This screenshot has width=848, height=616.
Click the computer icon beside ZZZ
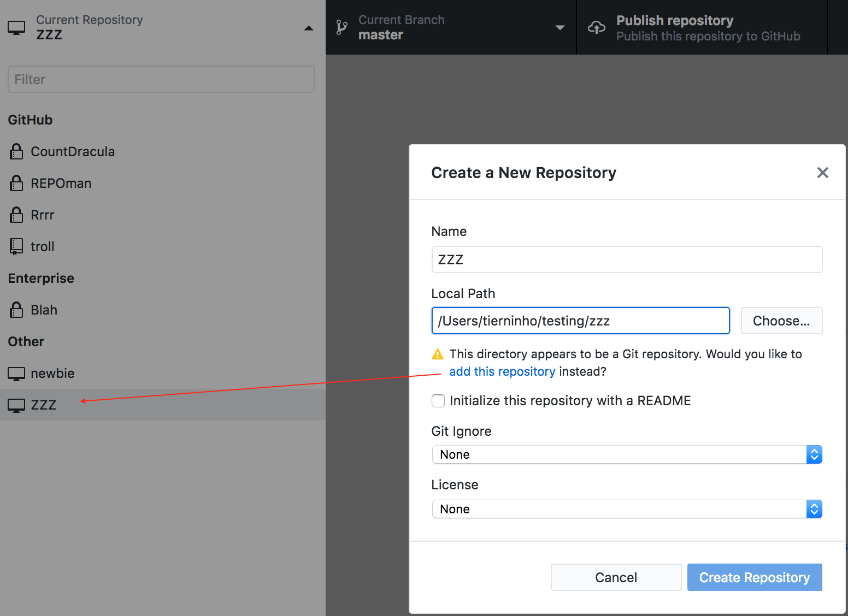(16, 405)
